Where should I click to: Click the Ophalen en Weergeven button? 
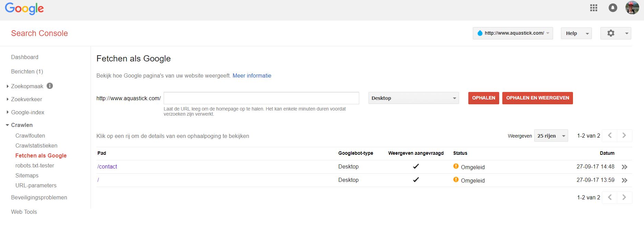(537, 98)
